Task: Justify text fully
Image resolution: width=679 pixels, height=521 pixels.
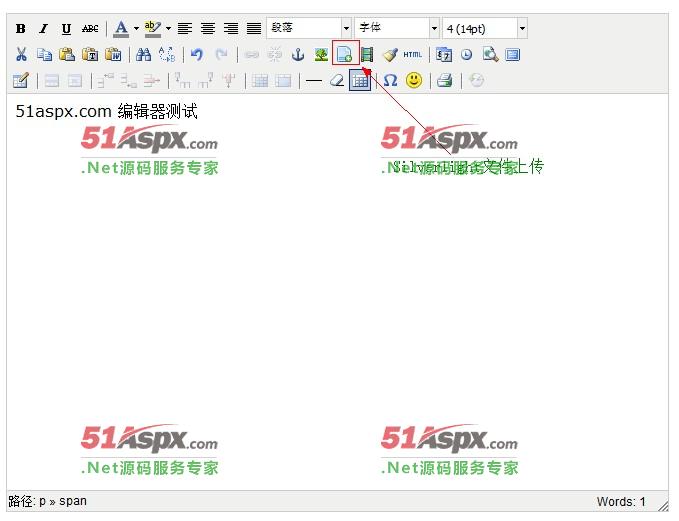Action: coord(254,29)
